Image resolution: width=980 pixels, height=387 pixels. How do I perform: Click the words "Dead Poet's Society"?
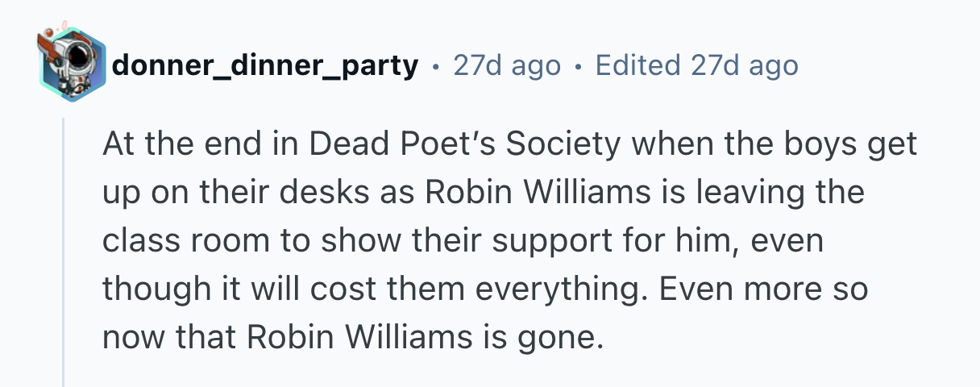[x=465, y=144]
